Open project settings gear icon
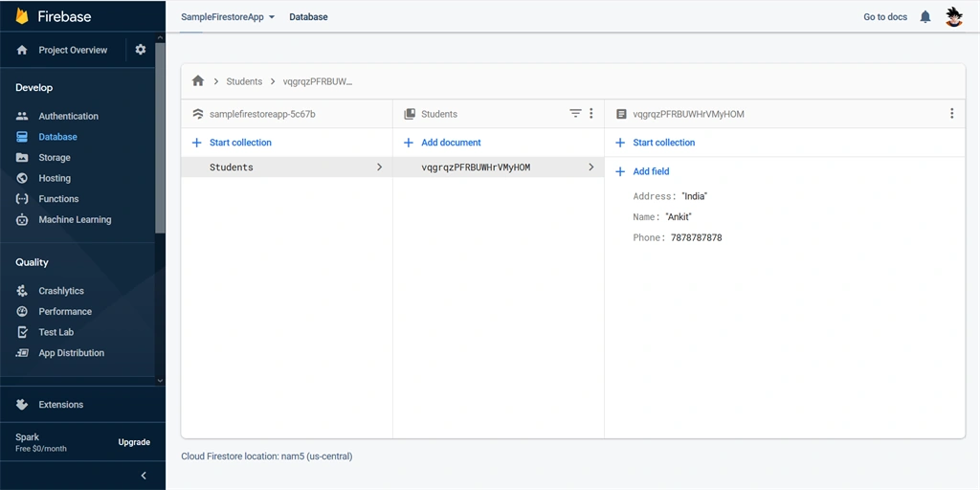 (x=141, y=50)
